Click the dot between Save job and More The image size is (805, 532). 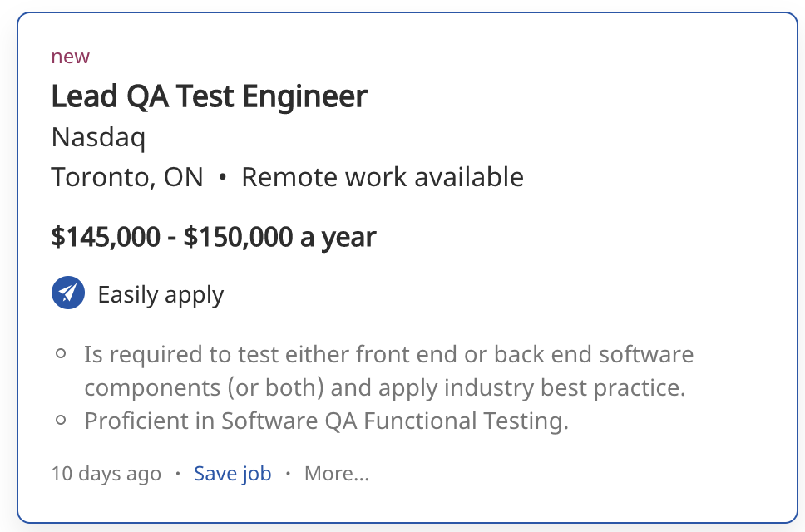(288, 474)
